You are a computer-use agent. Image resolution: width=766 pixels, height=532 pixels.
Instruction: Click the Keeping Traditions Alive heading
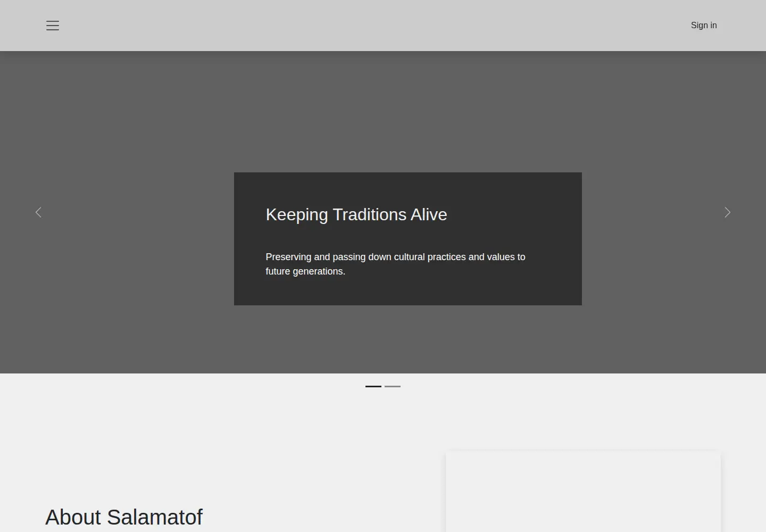click(356, 214)
